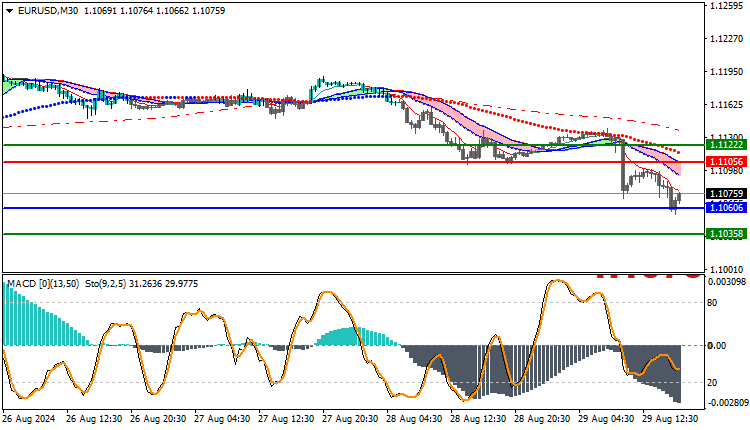Select the EURUSD,M30 chart title text

tap(48, 11)
